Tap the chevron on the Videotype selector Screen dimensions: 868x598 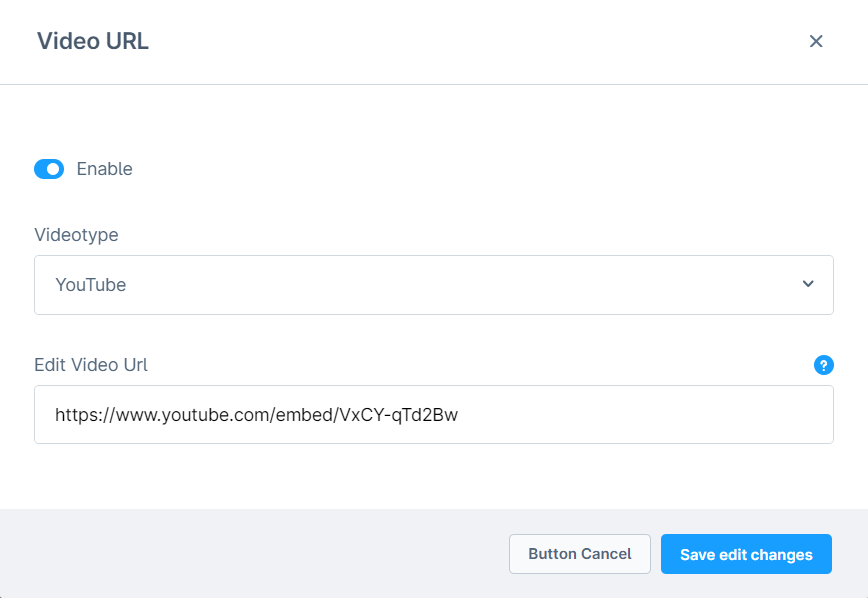(807, 284)
